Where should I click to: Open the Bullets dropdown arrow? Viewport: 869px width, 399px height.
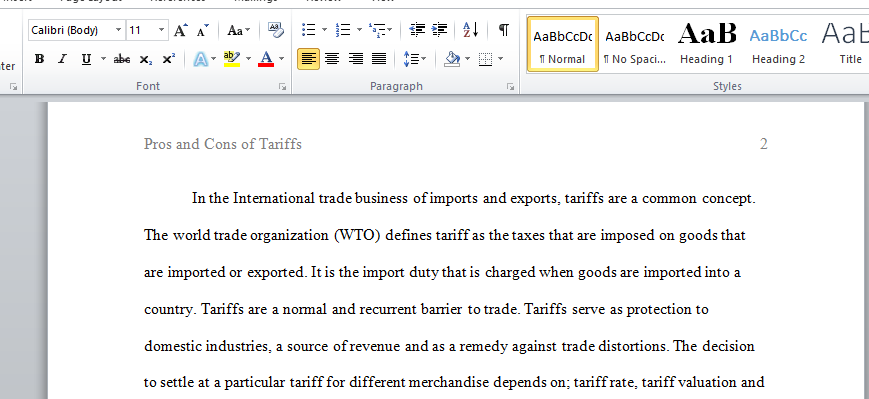pyautogui.click(x=324, y=30)
